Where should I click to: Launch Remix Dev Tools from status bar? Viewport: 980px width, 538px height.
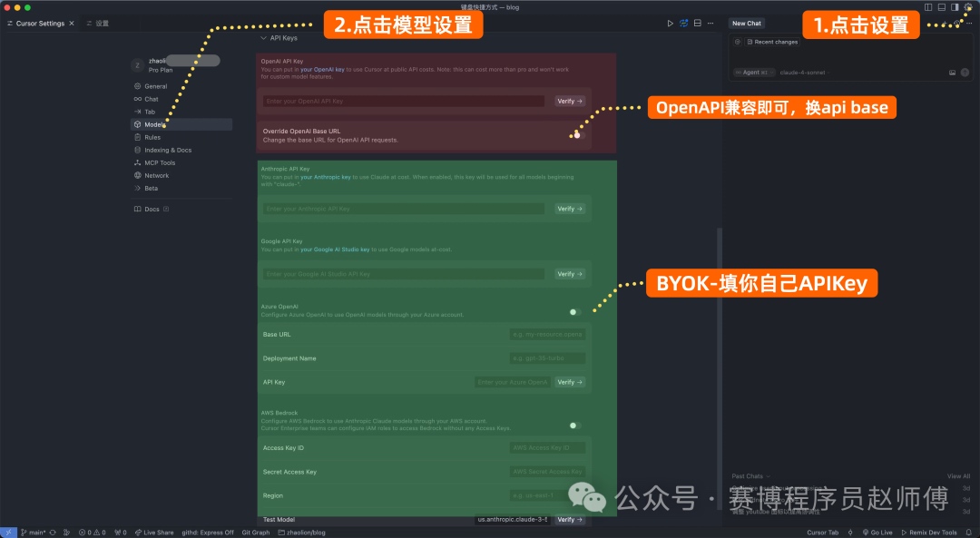pyautogui.click(x=929, y=533)
